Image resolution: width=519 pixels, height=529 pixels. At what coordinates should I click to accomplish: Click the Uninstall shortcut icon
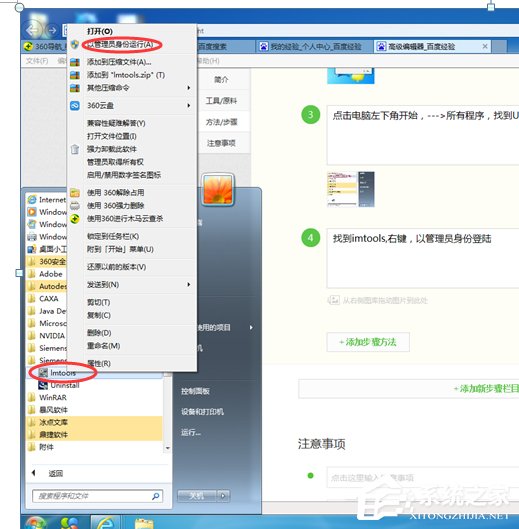pyautogui.click(x=43, y=385)
